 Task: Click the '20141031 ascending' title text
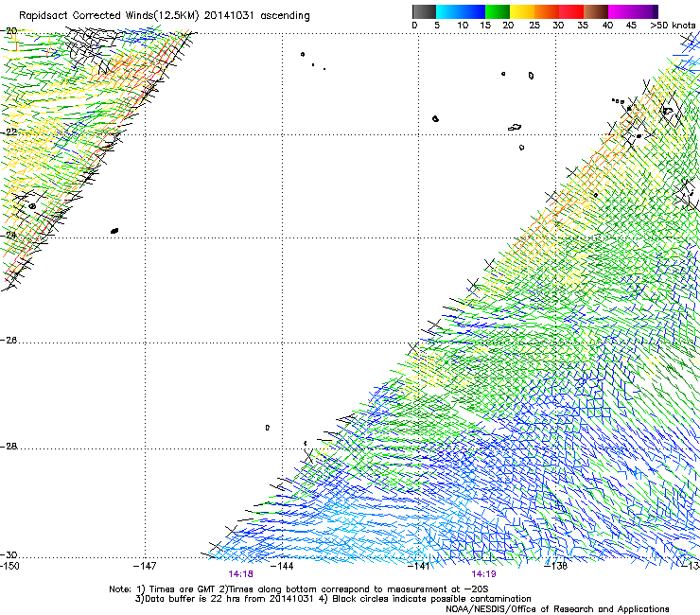pyautogui.click(x=256, y=16)
